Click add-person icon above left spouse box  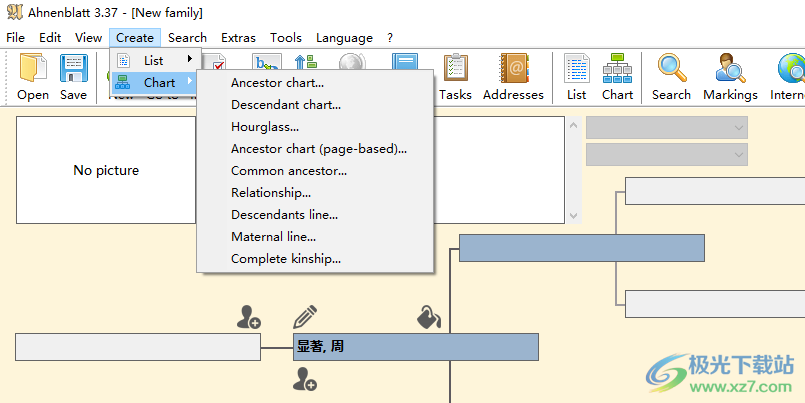(x=248, y=317)
